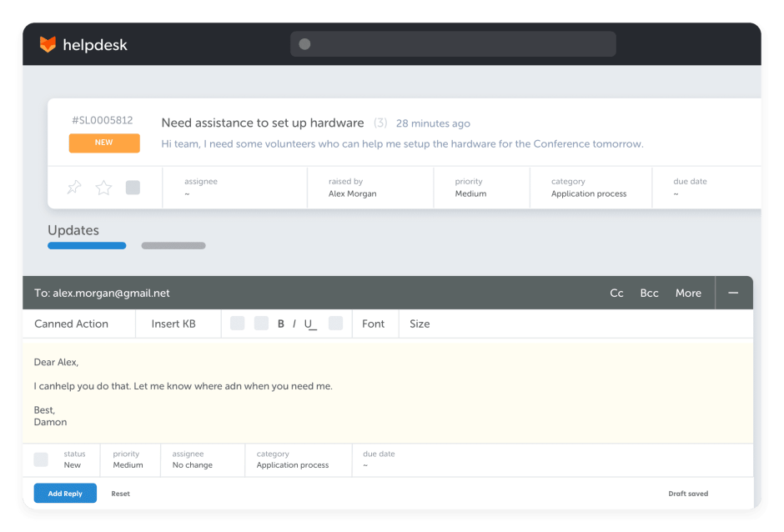Apply underline formatting in reply editor

(310, 324)
